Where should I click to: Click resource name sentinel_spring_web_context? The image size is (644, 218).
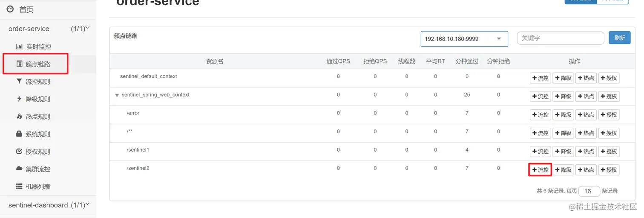click(155, 95)
